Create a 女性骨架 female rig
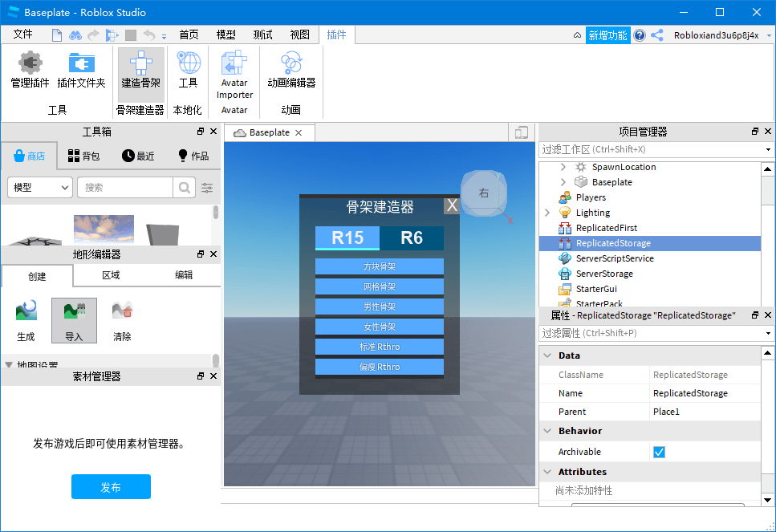Viewport: 776px width, 532px height. point(379,327)
